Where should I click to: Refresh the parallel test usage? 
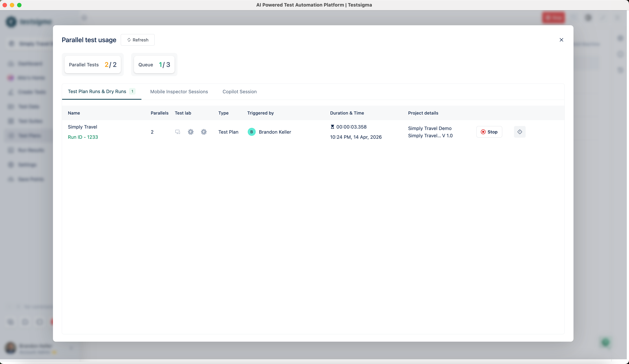click(138, 40)
